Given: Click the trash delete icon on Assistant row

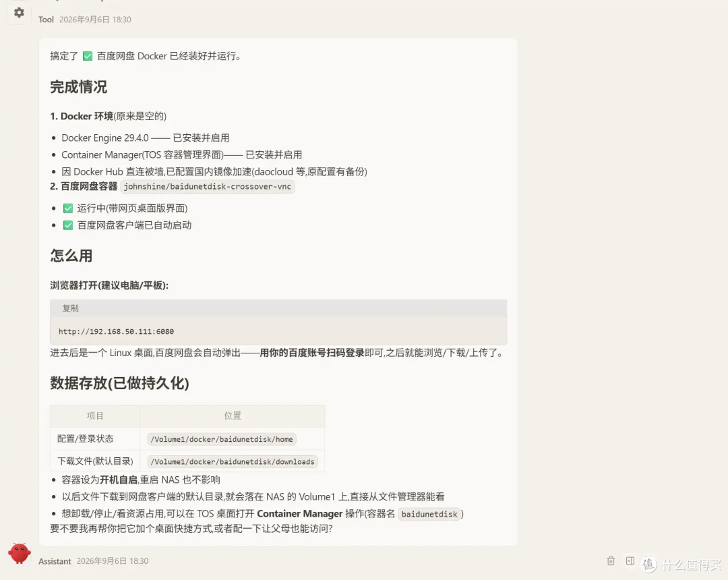Looking at the screenshot, I should point(611,561).
